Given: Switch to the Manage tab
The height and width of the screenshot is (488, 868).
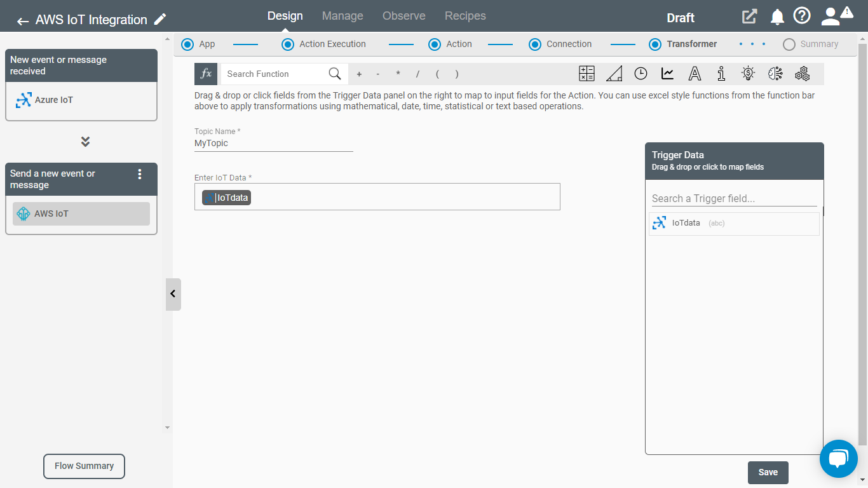Looking at the screenshot, I should [x=342, y=16].
